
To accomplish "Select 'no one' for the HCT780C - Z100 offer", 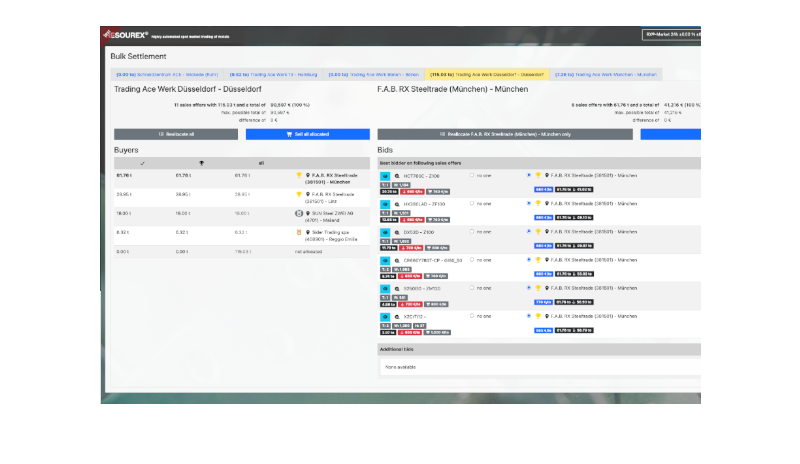I will click(472, 175).
